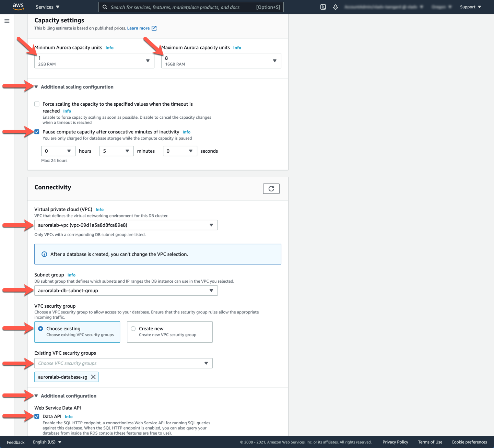Open the Services menu
Screen dimensions: 494x448
(47, 7)
